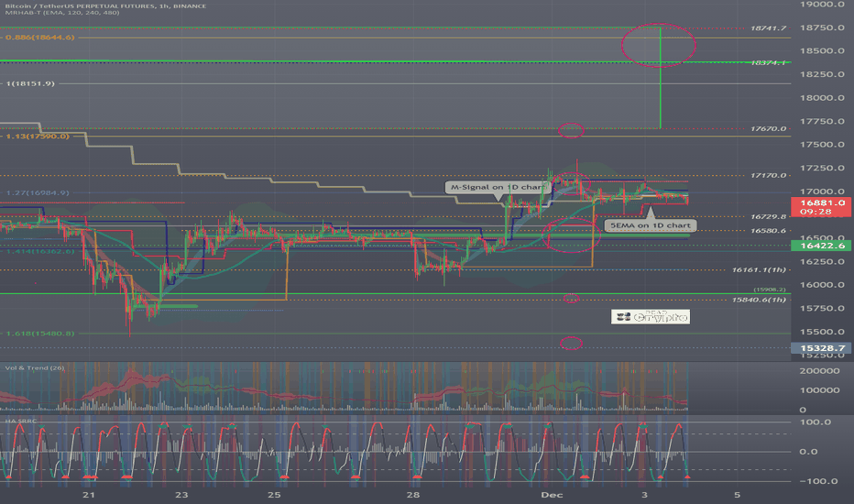Click the 28 date on time axis
Image resolution: width=854 pixels, height=504 pixels.
pyautogui.click(x=413, y=495)
